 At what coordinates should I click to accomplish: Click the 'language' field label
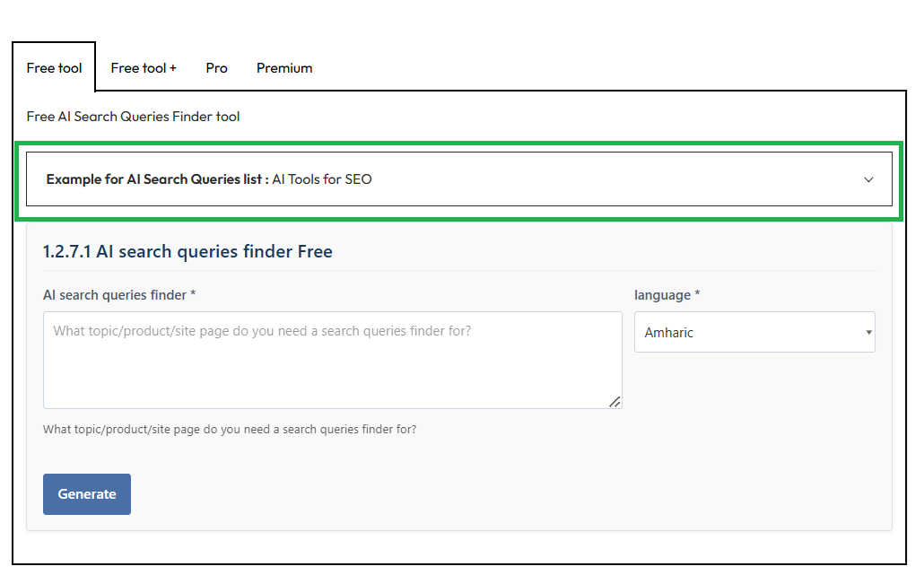(662, 295)
